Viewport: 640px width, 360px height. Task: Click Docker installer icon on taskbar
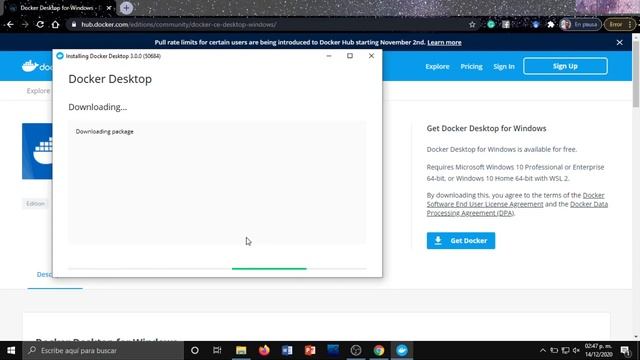402,350
